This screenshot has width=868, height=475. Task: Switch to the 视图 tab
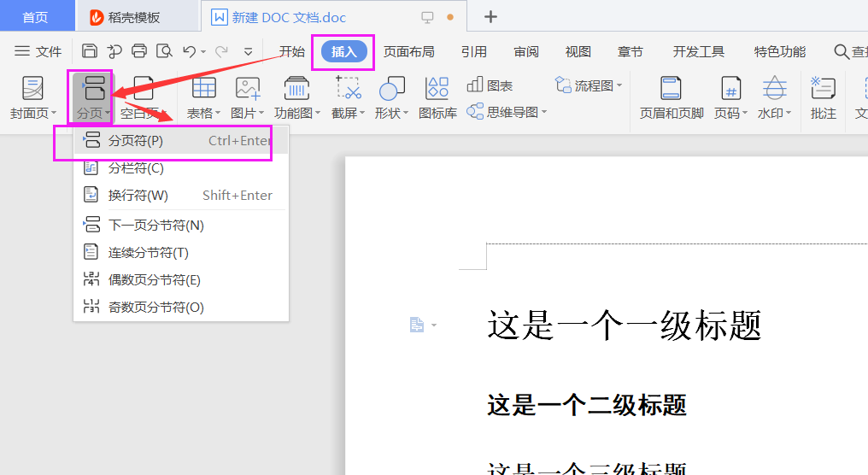578,51
